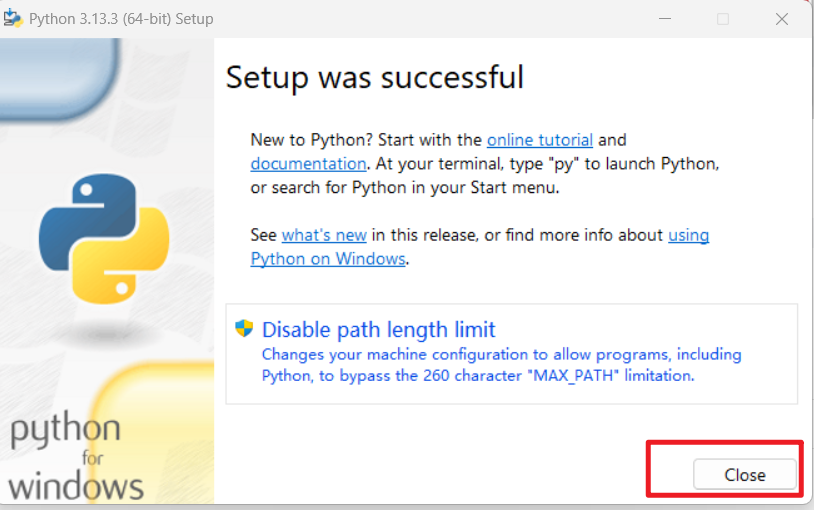The height and width of the screenshot is (510, 814).
Task: Follow the what's new link
Action: (324, 235)
